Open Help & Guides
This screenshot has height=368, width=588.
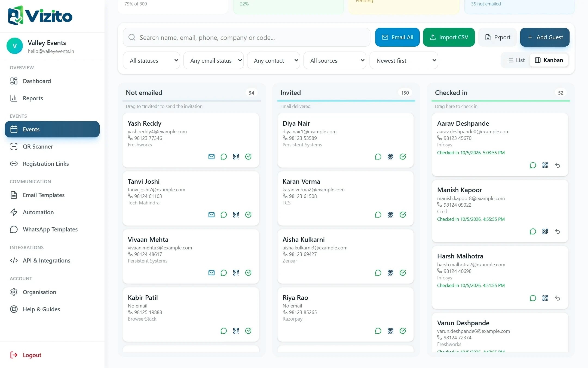(x=52, y=309)
